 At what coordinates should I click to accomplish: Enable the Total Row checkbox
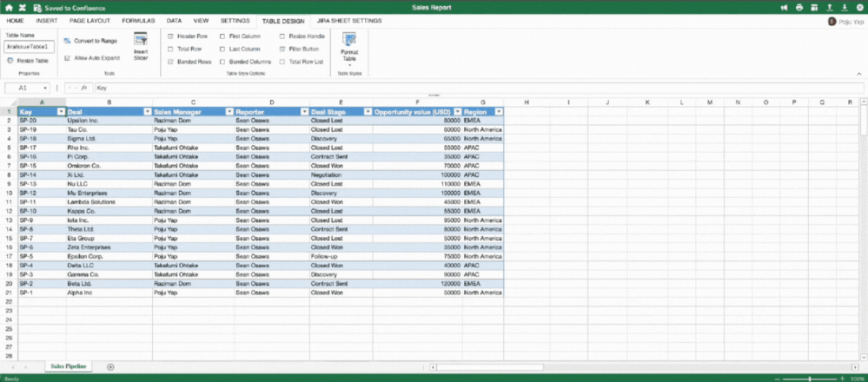(x=171, y=49)
